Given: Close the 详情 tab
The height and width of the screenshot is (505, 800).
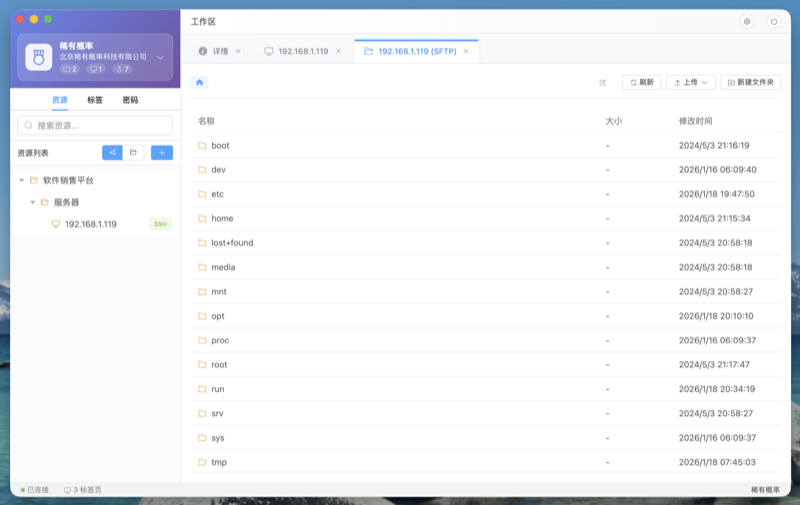Looking at the screenshot, I should pos(238,52).
